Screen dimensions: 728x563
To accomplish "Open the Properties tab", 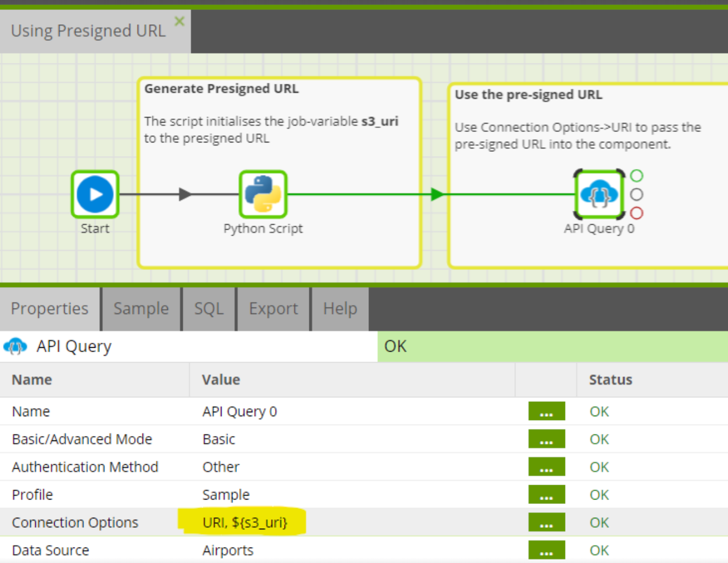I will click(x=50, y=309).
